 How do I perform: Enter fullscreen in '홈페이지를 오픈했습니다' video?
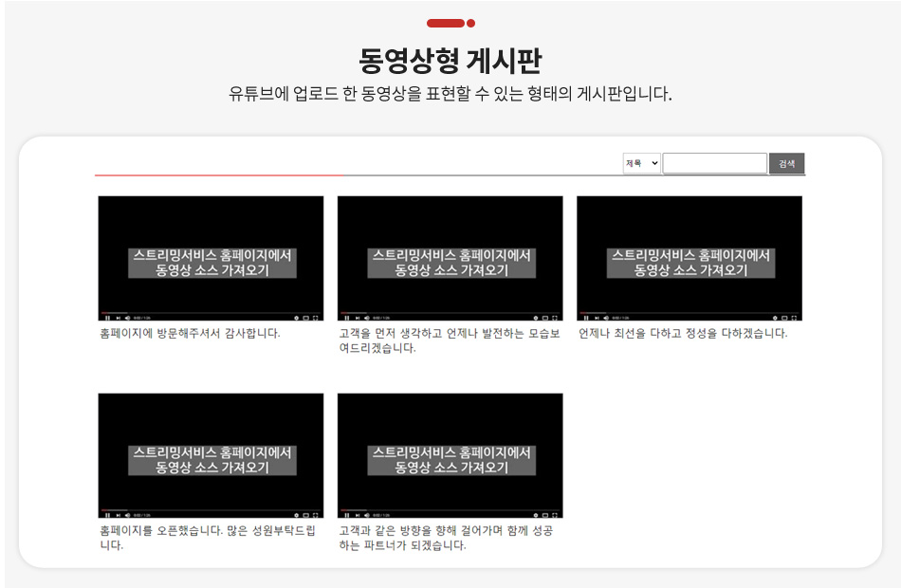[x=316, y=515]
